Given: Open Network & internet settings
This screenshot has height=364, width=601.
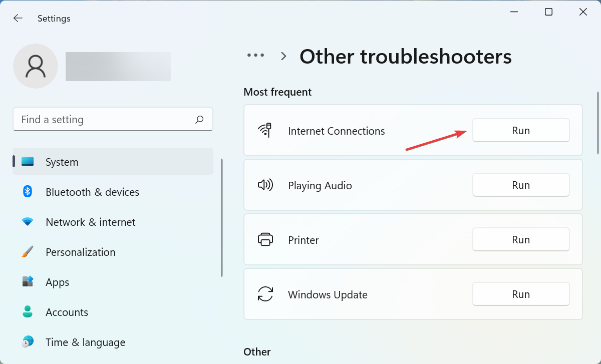Looking at the screenshot, I should pyautogui.click(x=90, y=222).
